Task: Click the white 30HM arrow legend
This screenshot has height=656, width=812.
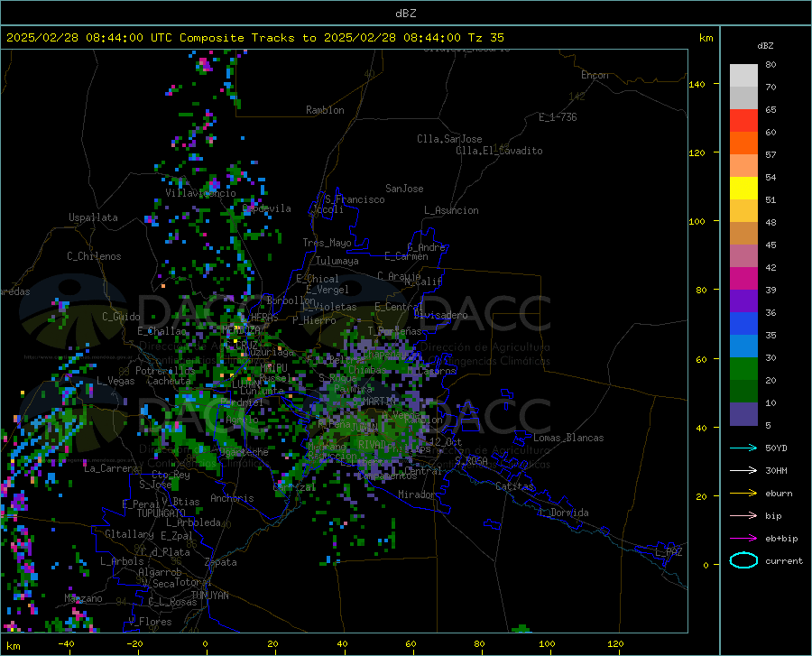Action: pos(743,471)
